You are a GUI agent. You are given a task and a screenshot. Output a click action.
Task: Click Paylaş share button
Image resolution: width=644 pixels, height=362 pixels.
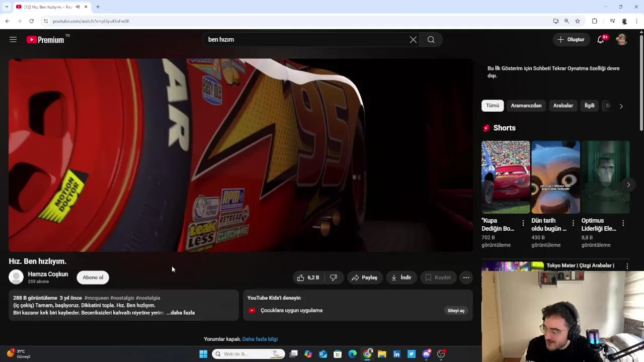click(365, 278)
